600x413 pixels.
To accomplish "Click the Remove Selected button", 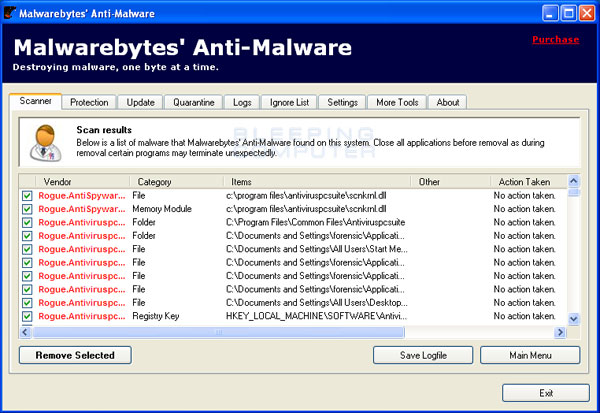I will coord(75,355).
